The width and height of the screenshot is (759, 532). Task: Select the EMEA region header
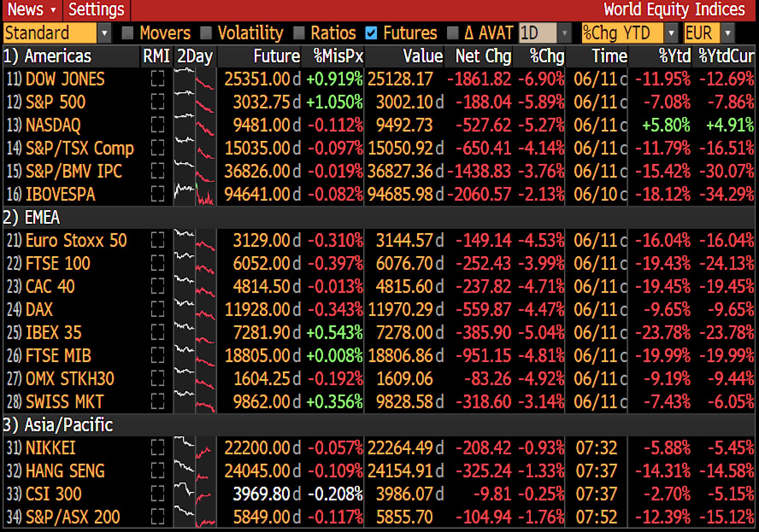(x=31, y=217)
